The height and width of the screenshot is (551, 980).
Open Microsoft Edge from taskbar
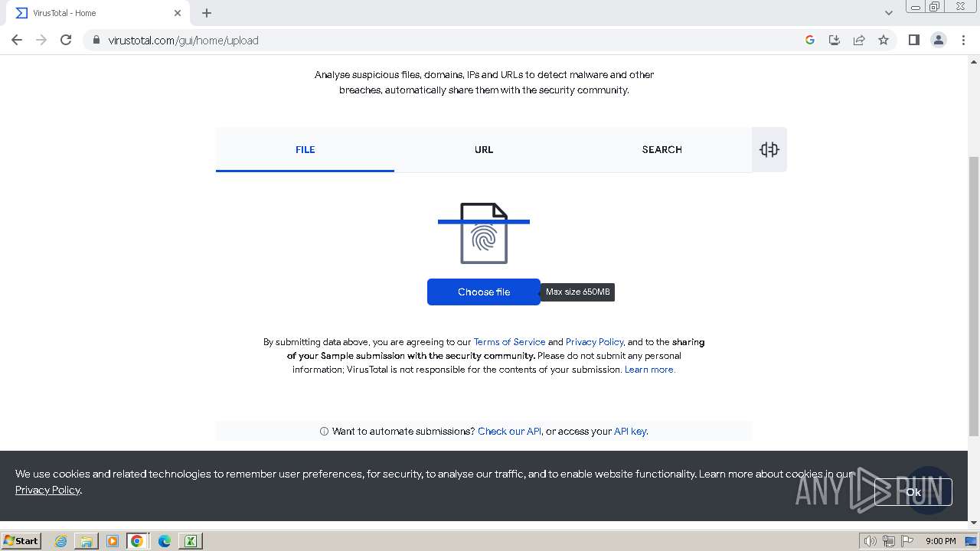(x=164, y=541)
